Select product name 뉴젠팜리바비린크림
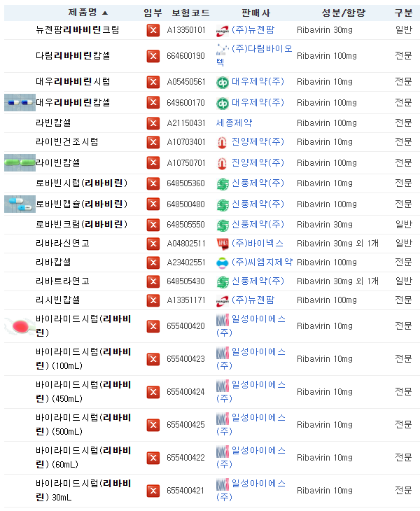The width and height of the screenshot is (420, 511). click(x=78, y=30)
